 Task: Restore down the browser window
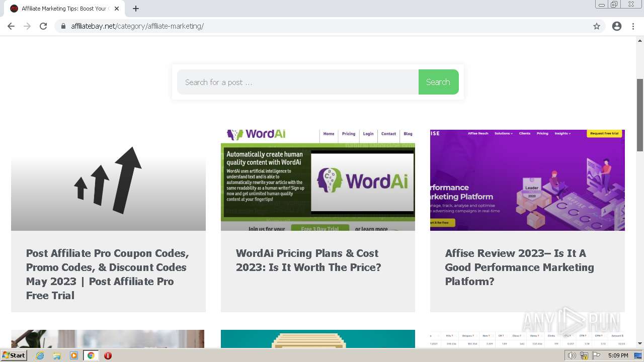coord(614,5)
